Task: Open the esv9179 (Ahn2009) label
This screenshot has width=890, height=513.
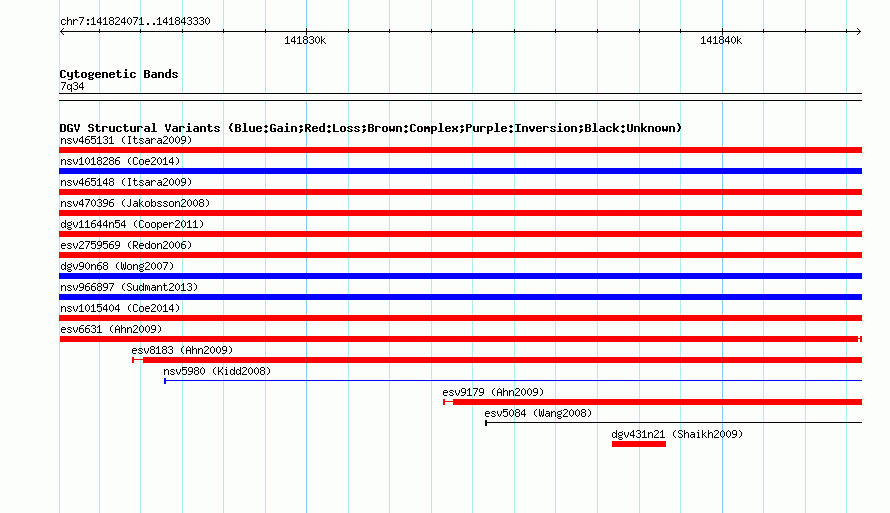Action: click(x=493, y=392)
